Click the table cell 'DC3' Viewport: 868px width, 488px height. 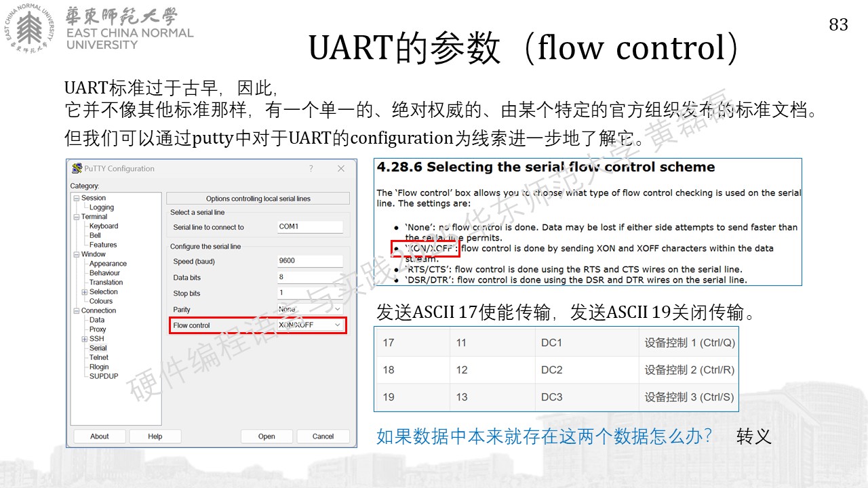click(x=552, y=397)
